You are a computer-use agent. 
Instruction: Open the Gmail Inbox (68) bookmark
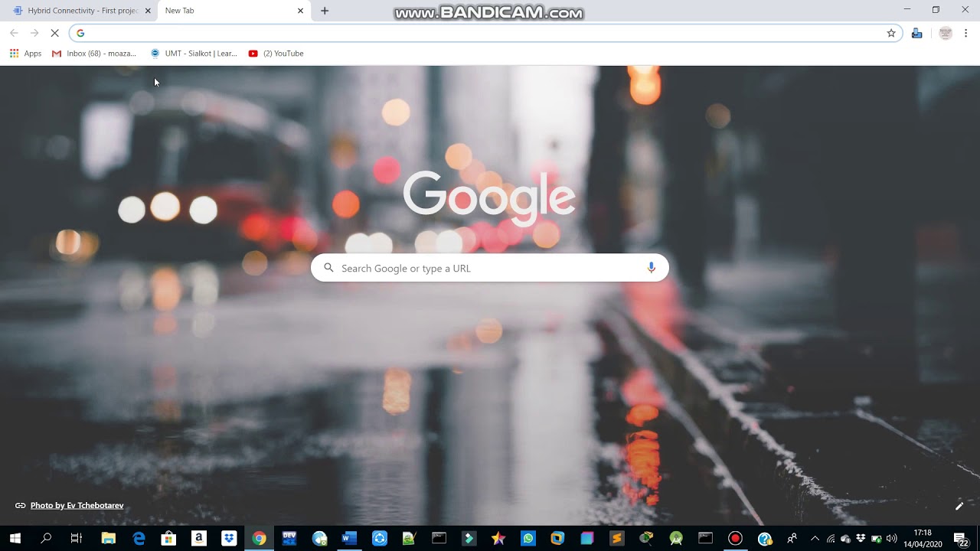[94, 54]
